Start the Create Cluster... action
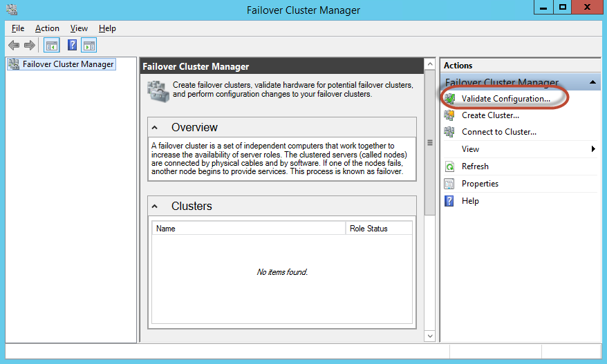 click(x=490, y=115)
